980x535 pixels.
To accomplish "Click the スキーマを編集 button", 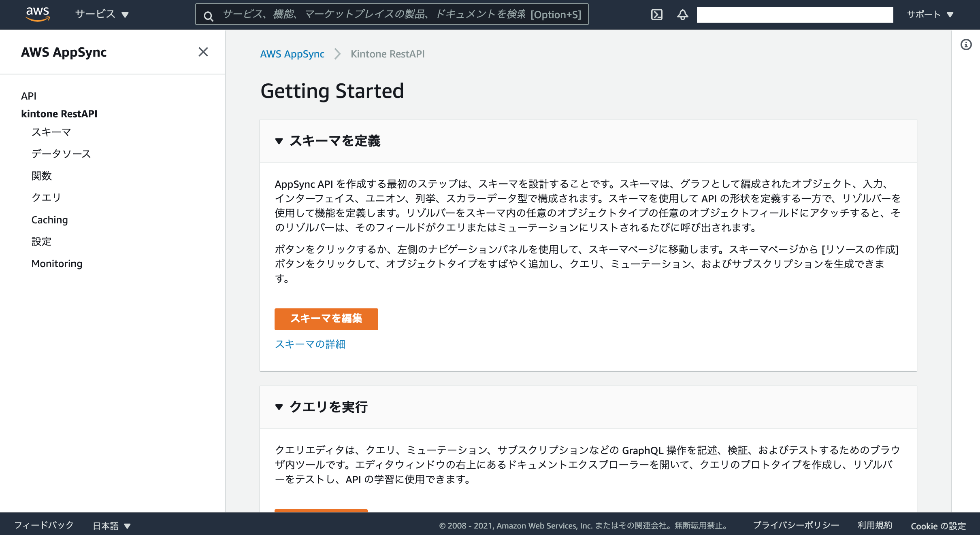I will click(326, 319).
